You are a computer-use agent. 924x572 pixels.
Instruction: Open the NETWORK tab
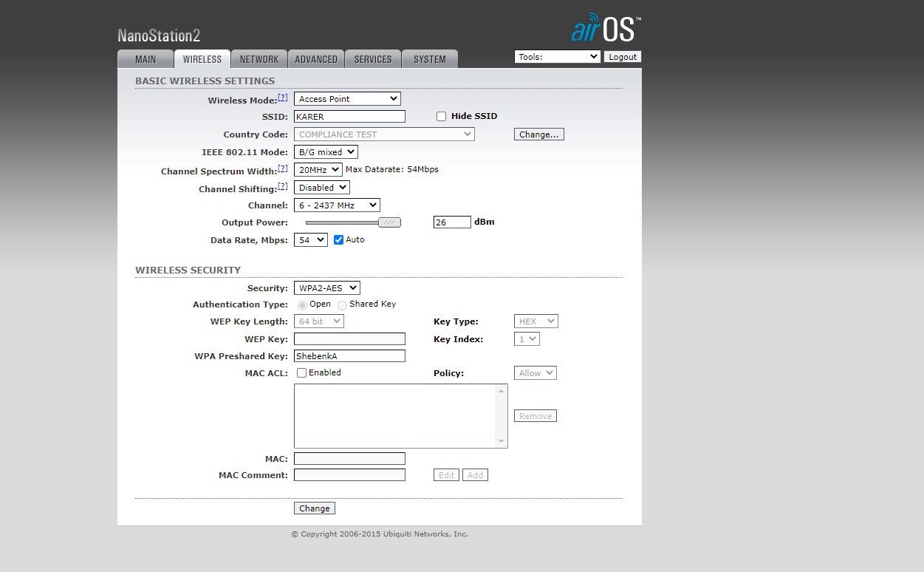point(259,59)
